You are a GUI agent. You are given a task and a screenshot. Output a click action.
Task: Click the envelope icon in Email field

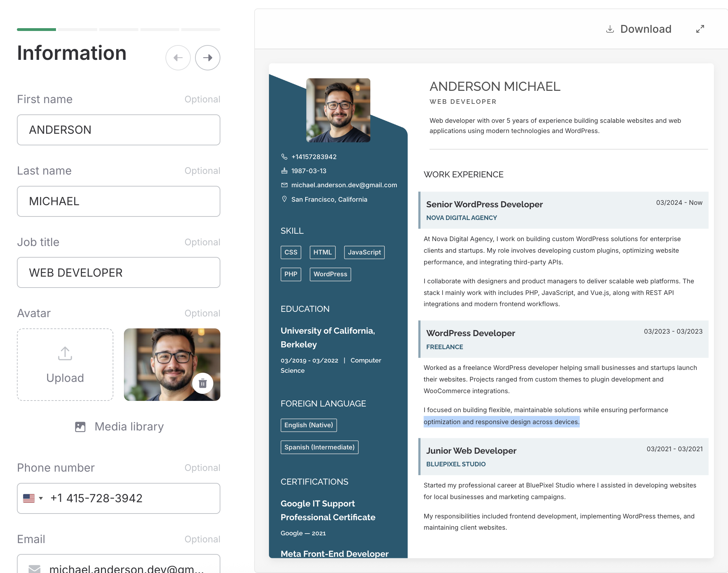point(34,568)
